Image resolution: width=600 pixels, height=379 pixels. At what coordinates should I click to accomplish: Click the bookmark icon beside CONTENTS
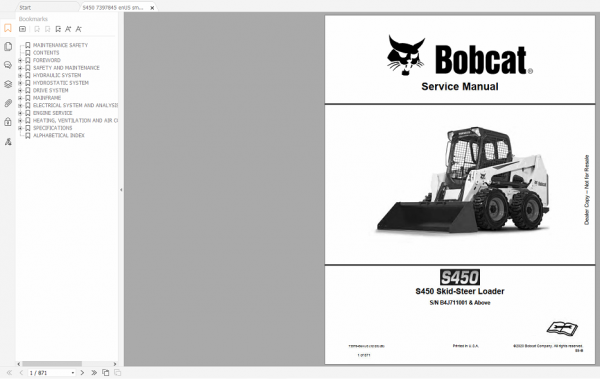[x=28, y=53]
